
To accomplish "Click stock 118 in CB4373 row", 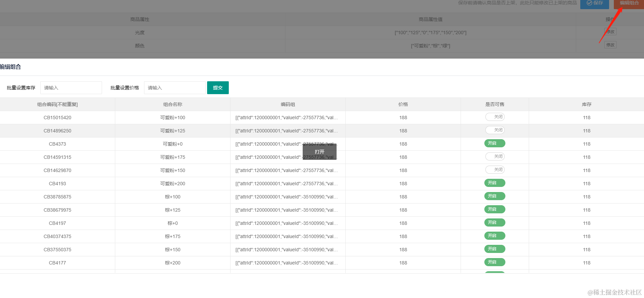I will tap(587, 144).
